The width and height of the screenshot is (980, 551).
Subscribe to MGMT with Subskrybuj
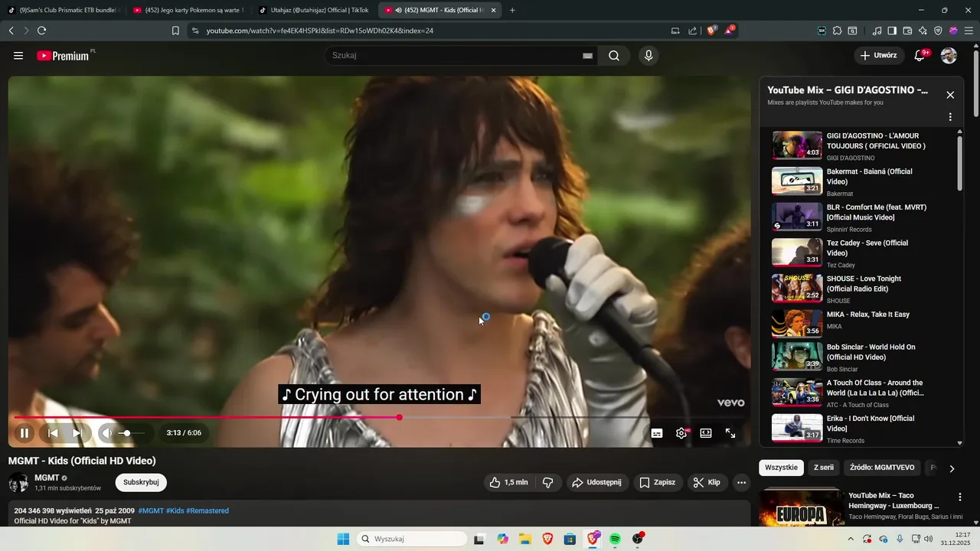(141, 482)
